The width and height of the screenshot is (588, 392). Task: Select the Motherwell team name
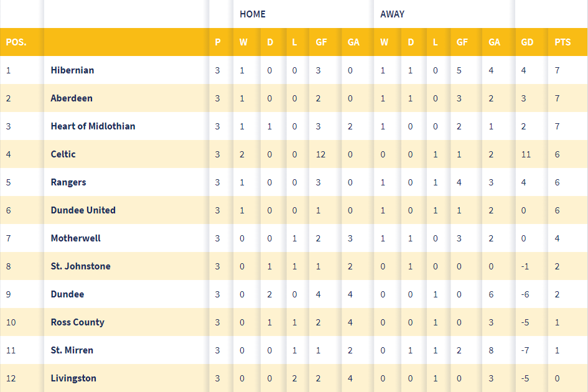(75, 238)
